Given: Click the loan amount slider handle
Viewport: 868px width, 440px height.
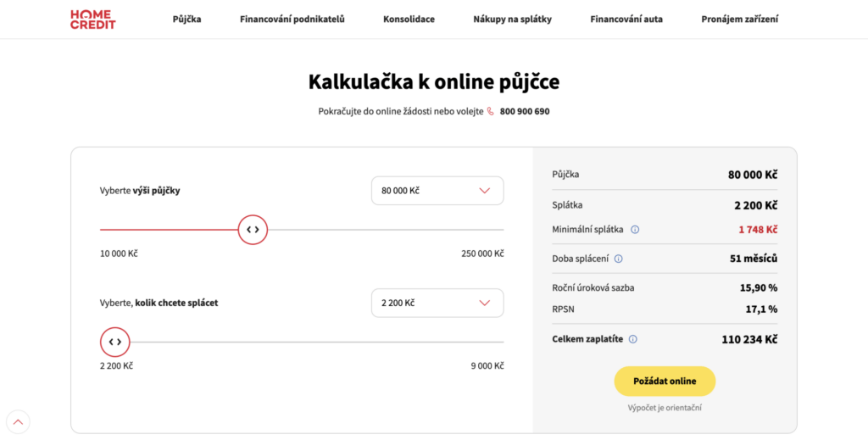Looking at the screenshot, I should click(253, 229).
